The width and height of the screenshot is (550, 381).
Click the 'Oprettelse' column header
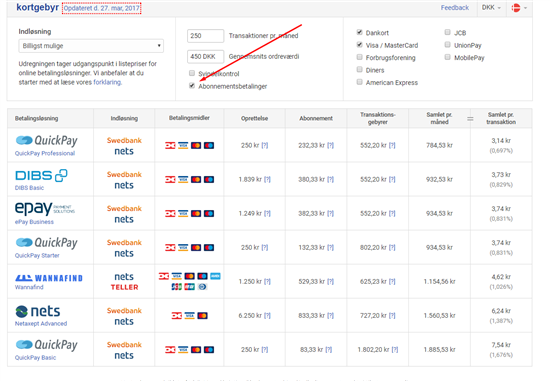pos(254,118)
